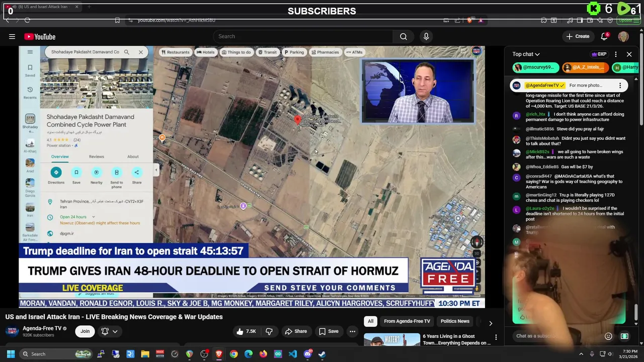Open the dpgm.ir website link
The image size is (644, 362).
pos(67,233)
